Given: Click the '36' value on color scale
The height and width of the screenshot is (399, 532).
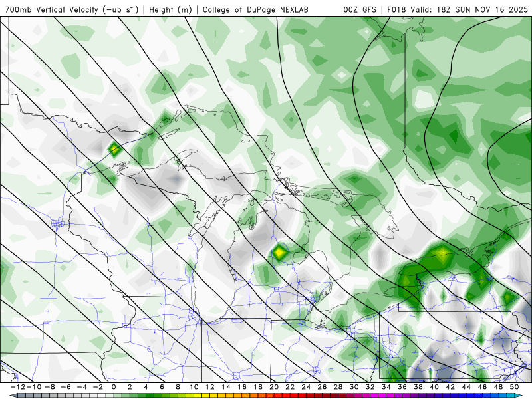Looking at the screenshot, I should tap(402, 387).
